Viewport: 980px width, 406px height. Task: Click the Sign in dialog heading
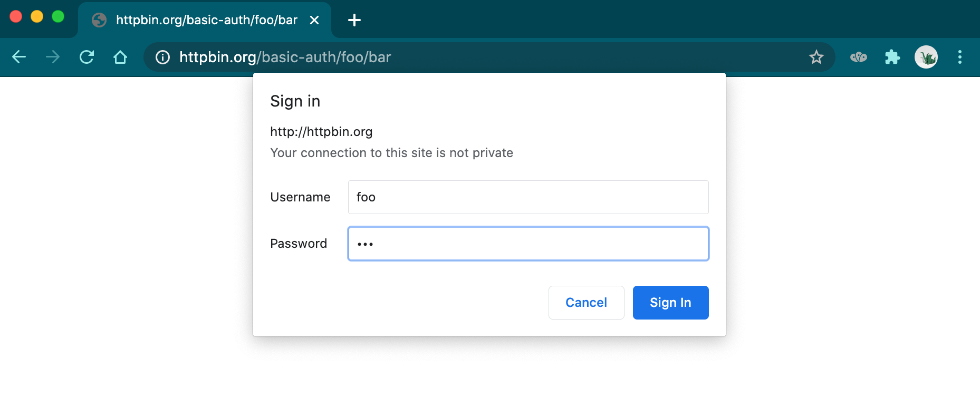click(x=295, y=101)
